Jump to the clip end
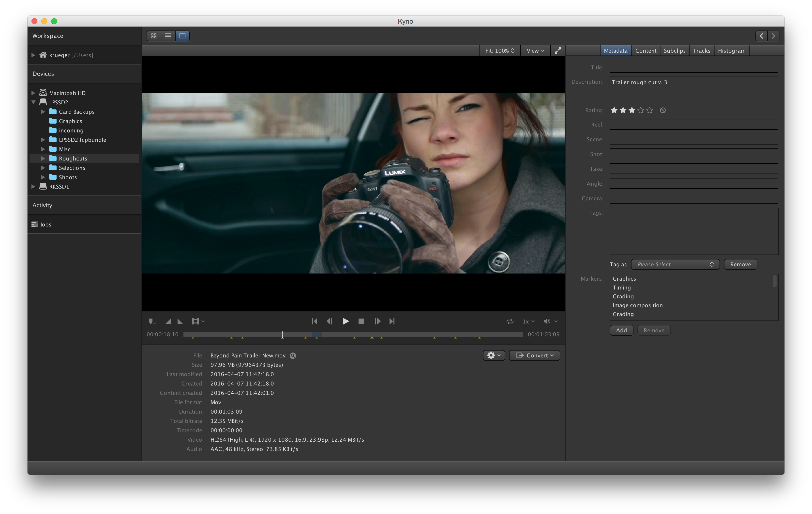Screen dimensions: 812x514 point(392,321)
